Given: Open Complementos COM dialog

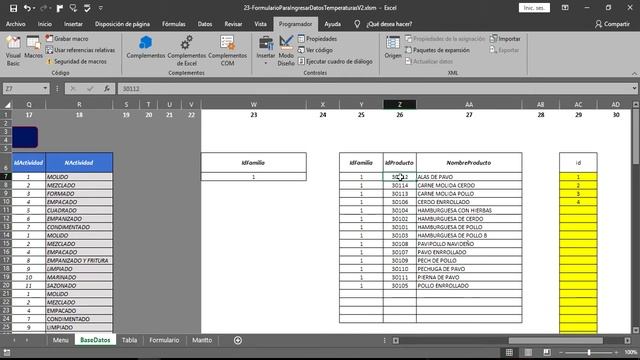Looking at the screenshot, I should [x=227, y=51].
